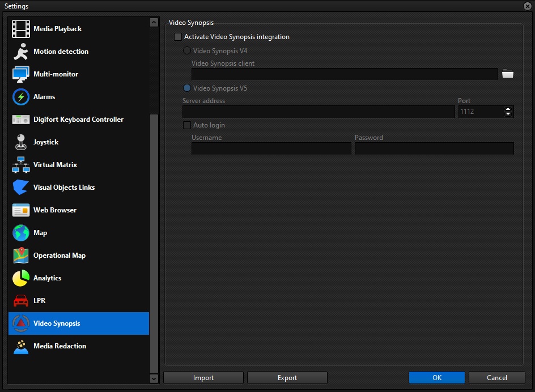
Task: Click the Media Playback film strip icon
Action: (x=21, y=29)
